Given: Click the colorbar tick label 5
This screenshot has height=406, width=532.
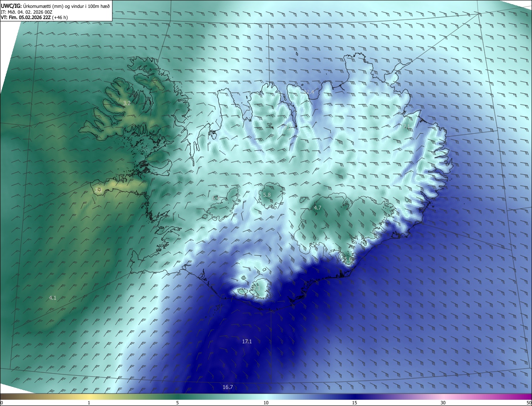Looking at the screenshot, I should [177, 403].
